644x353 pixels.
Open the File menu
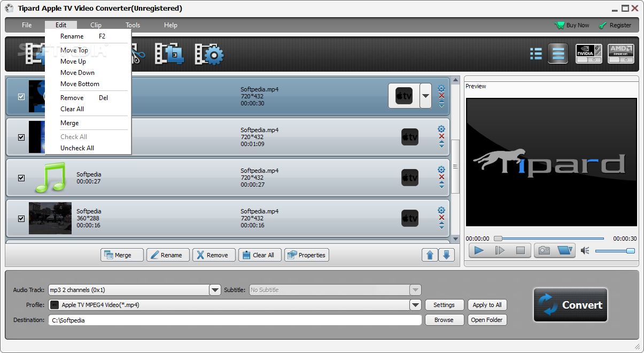click(x=27, y=25)
